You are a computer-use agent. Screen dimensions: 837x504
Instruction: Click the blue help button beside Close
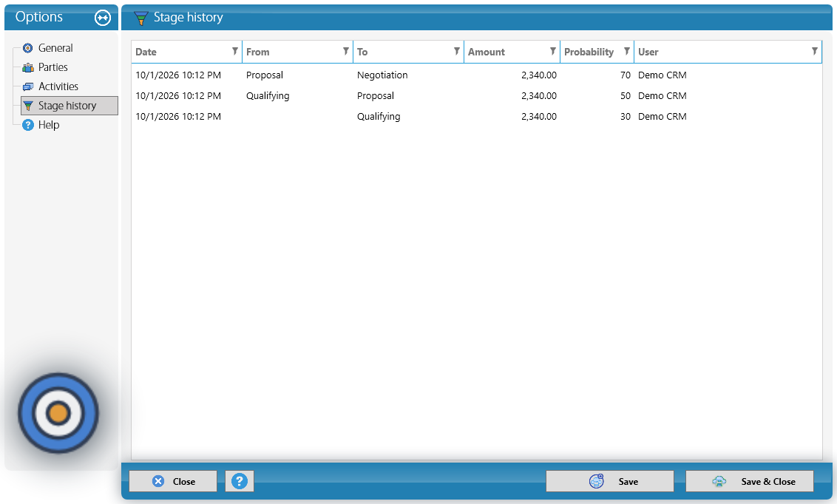coord(239,481)
